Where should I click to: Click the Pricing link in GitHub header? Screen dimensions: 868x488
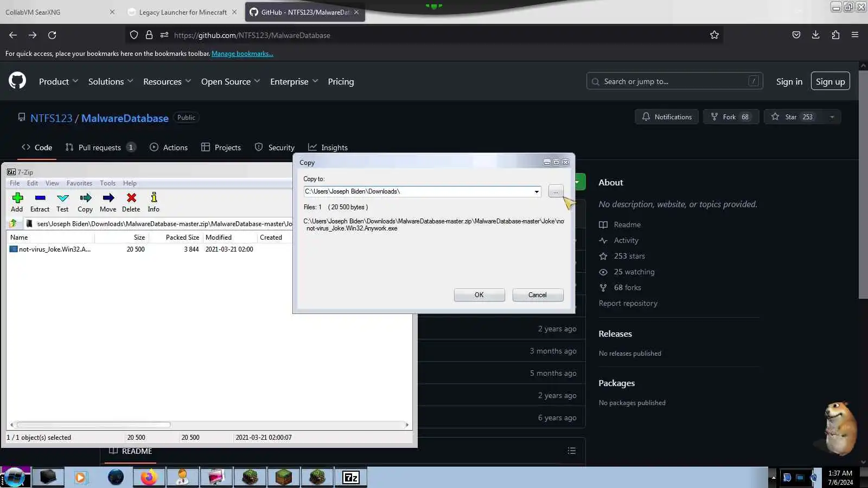[341, 81]
